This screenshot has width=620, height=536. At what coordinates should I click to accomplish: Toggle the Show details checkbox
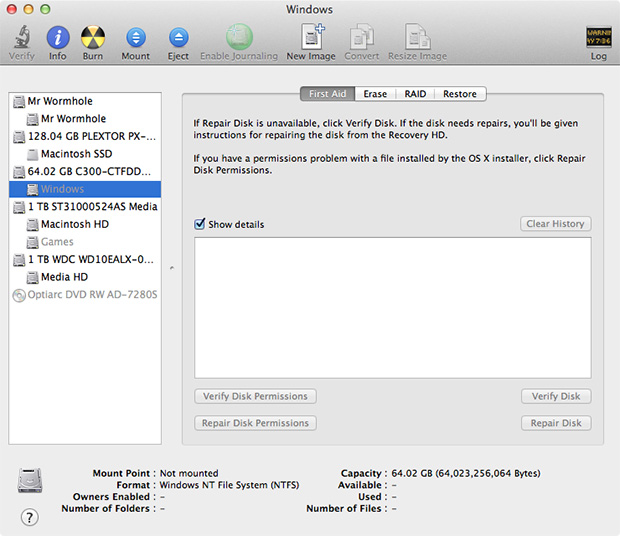(200, 224)
